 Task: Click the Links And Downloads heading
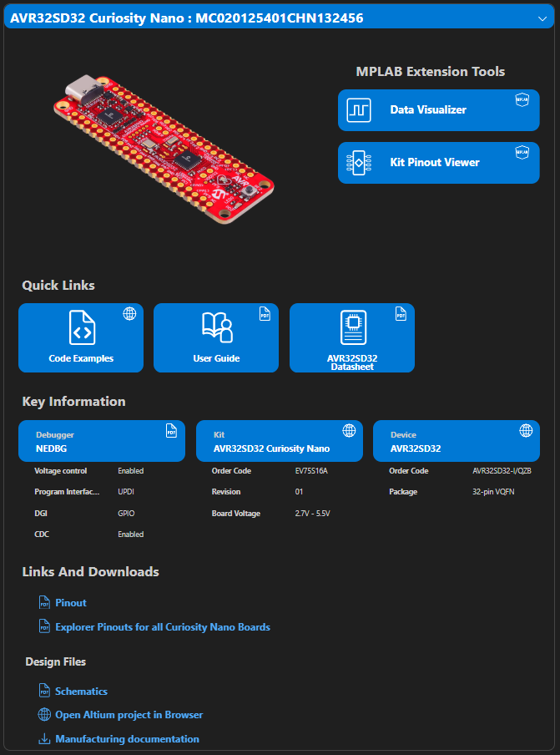[90, 572]
